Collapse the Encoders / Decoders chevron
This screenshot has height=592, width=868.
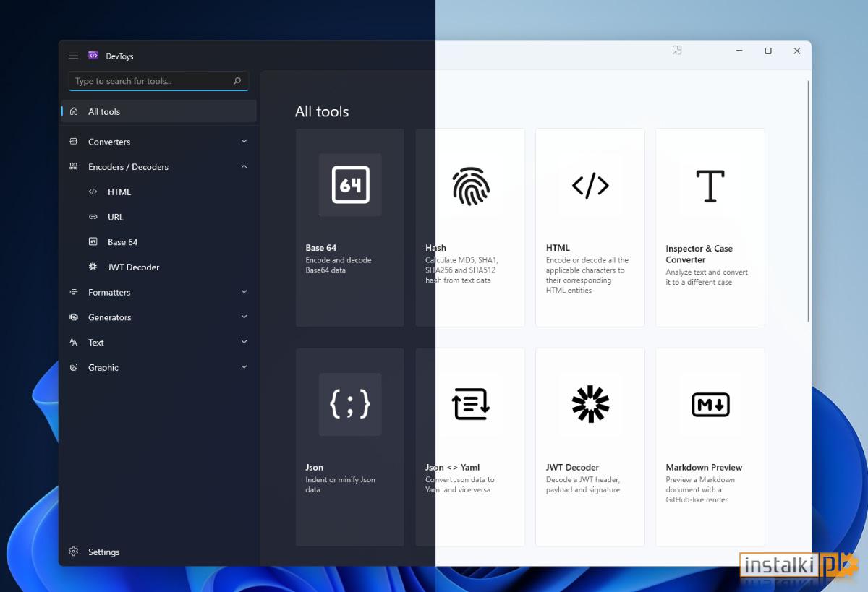[x=244, y=166]
